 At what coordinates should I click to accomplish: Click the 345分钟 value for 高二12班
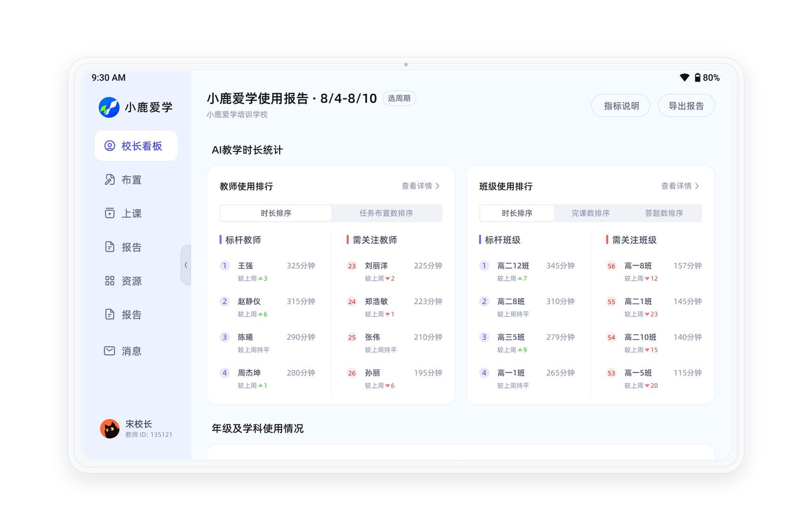click(560, 266)
